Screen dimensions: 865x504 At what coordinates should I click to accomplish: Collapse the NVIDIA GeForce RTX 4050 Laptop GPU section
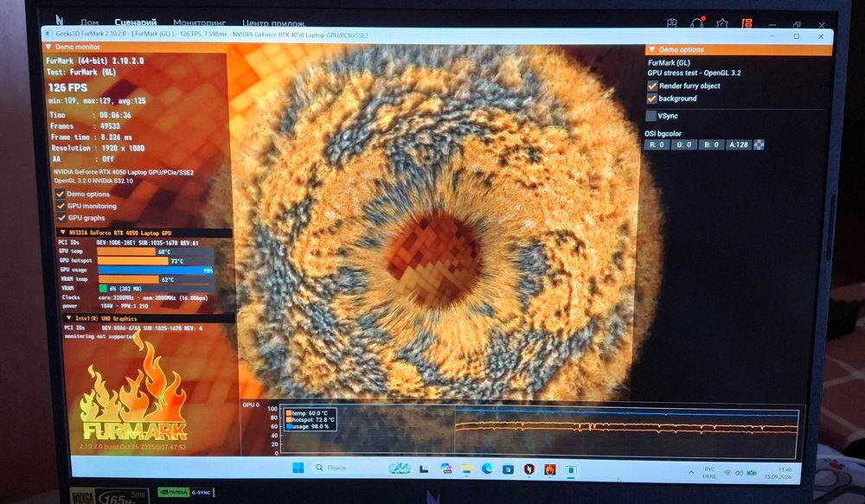(x=144, y=233)
